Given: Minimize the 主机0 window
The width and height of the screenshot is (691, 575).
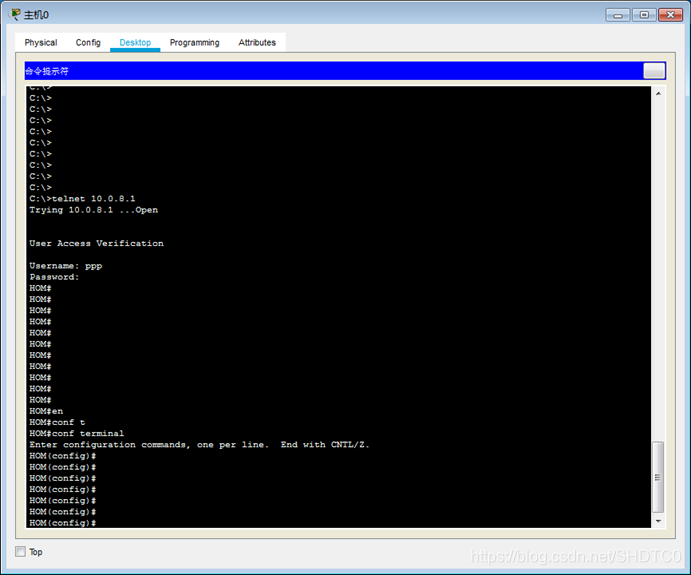Looking at the screenshot, I should coord(618,15).
